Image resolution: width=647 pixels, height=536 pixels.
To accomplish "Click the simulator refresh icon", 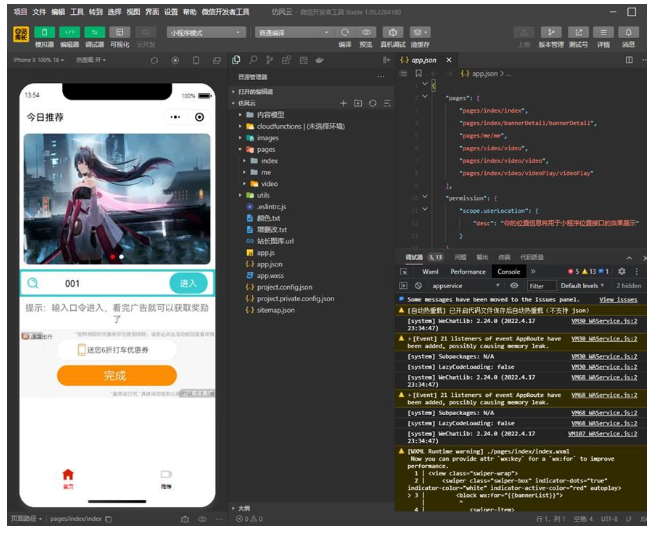I will point(154,61).
